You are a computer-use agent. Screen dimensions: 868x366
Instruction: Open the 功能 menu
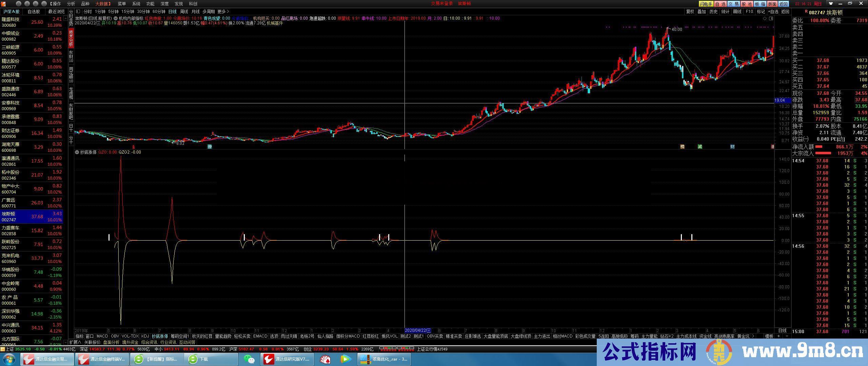pyautogui.click(x=150, y=4)
